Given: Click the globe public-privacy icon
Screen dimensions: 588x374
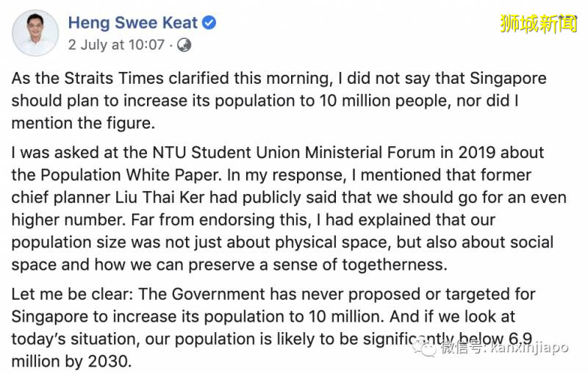Looking at the screenshot, I should click(184, 45).
